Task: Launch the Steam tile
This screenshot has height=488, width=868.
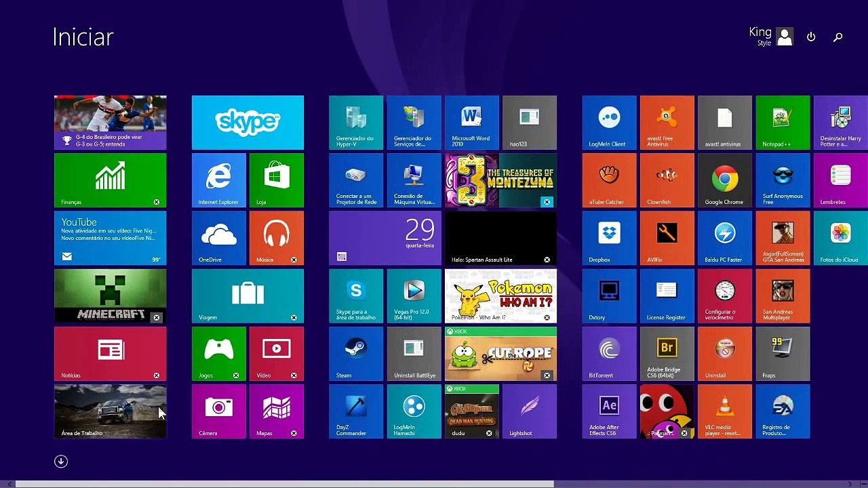Action: [356, 354]
